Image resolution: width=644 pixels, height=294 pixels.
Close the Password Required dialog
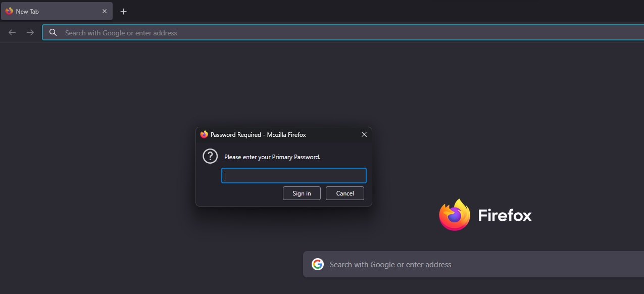click(364, 134)
